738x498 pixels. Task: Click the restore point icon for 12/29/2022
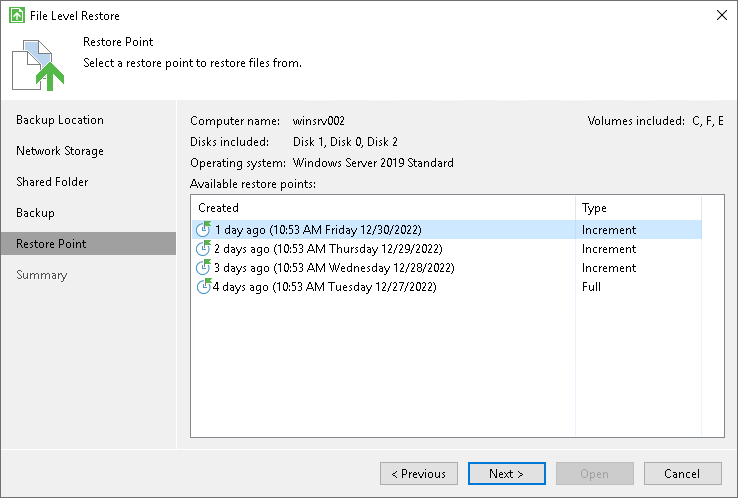point(203,248)
